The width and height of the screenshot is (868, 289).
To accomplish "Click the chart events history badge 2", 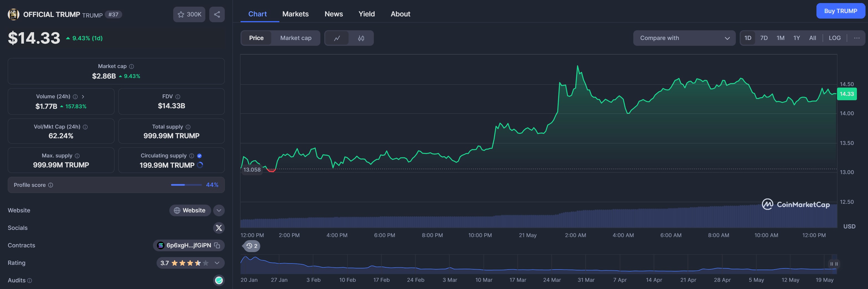I will 252,246.
